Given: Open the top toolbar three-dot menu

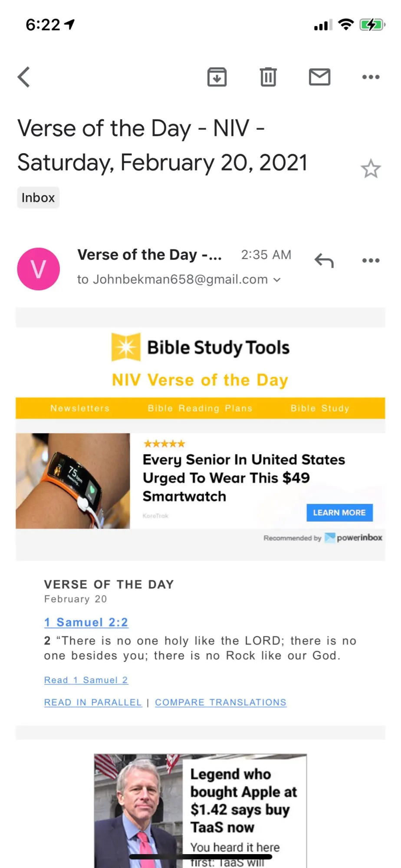Looking at the screenshot, I should pos(371,77).
